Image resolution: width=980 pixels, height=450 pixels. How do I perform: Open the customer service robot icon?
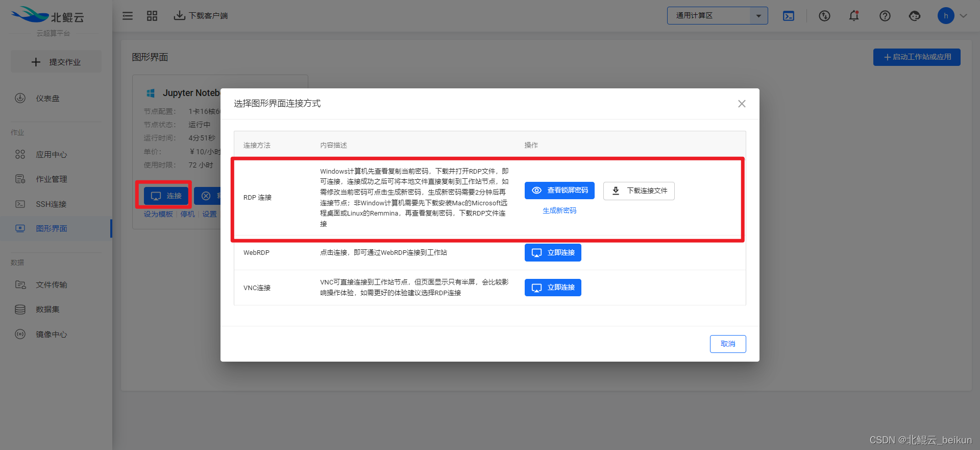click(915, 16)
